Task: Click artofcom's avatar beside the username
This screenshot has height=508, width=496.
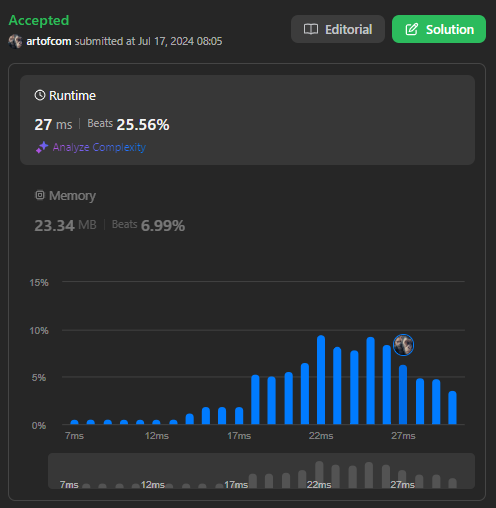Action: [x=15, y=41]
